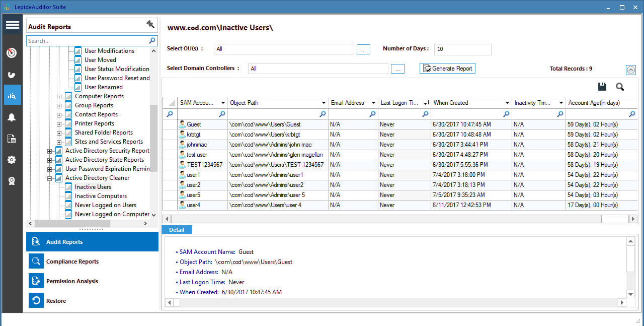The height and width of the screenshot is (326, 644).
Task: Select the Detail tab below the grid
Action: [x=177, y=229]
